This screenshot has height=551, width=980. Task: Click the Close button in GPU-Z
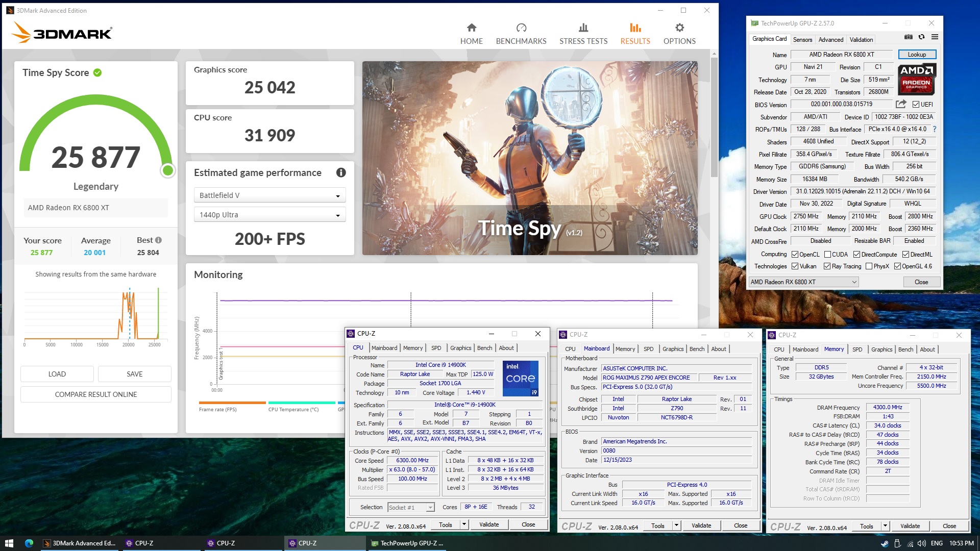921,282
